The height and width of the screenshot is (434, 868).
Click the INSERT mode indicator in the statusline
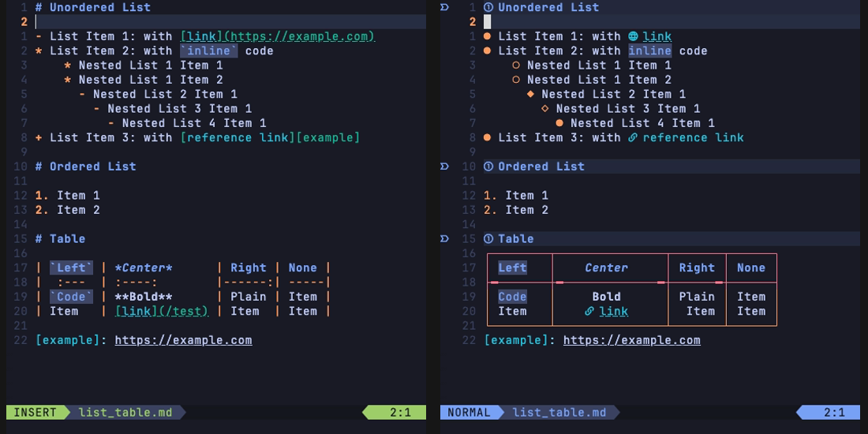[x=36, y=412]
